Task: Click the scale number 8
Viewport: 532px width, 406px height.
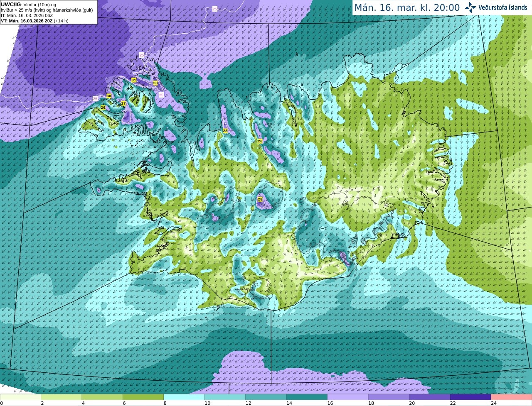Action: 165,403
